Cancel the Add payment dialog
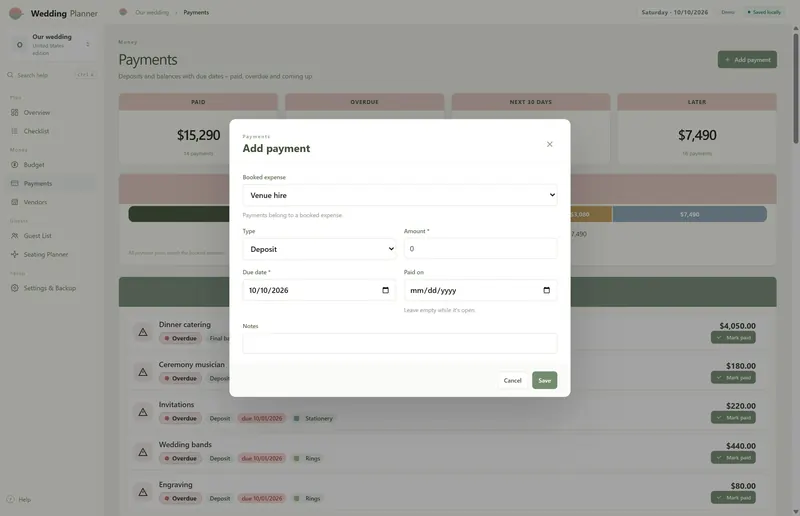Screen dimensions: 800x516 pos(512,380)
